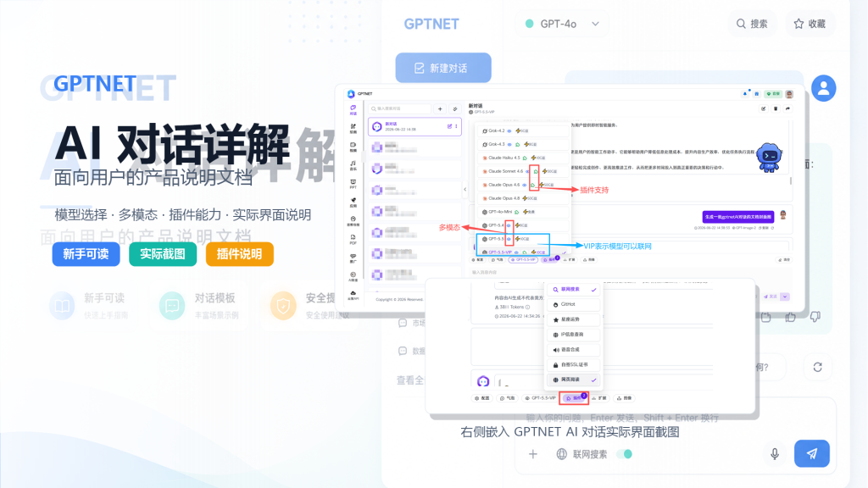
Task: Open the GPT-4o model dropdown
Action: click(562, 24)
